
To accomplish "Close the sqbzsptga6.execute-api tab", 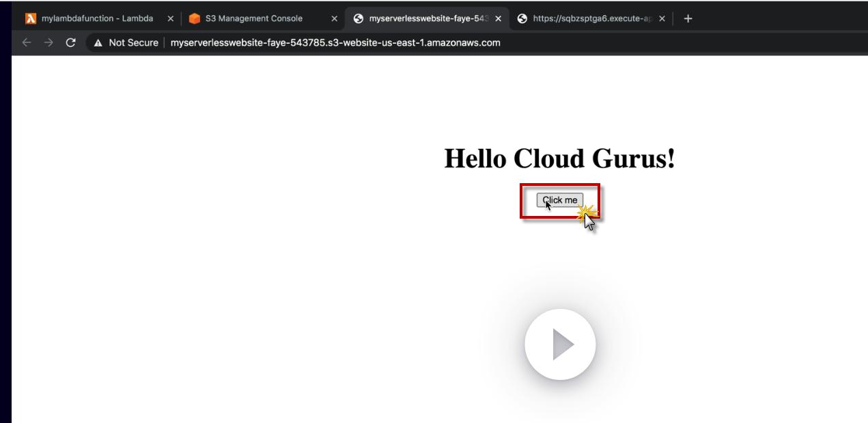I will click(x=662, y=18).
